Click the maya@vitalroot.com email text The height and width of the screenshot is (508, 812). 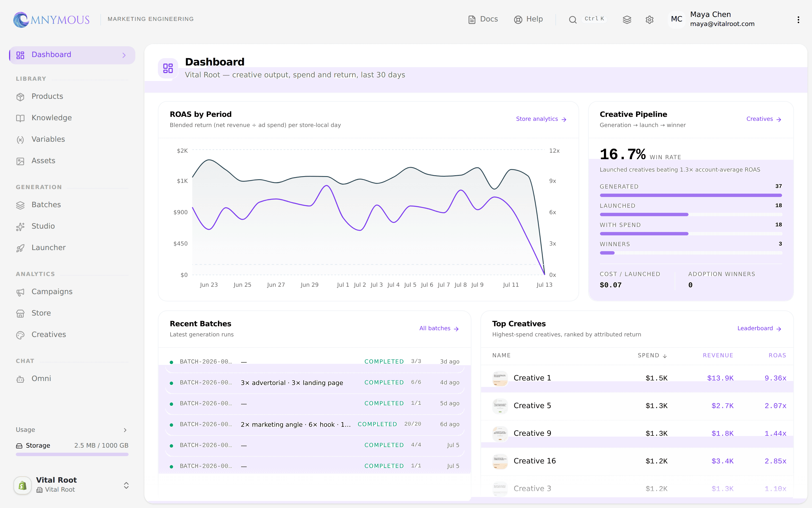coord(722,24)
